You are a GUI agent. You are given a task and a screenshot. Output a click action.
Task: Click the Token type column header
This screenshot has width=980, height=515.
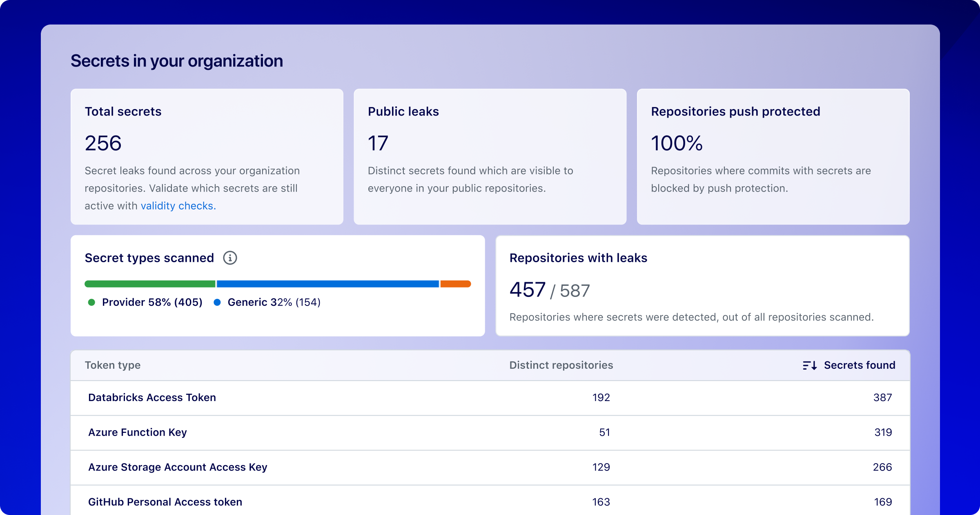click(113, 366)
